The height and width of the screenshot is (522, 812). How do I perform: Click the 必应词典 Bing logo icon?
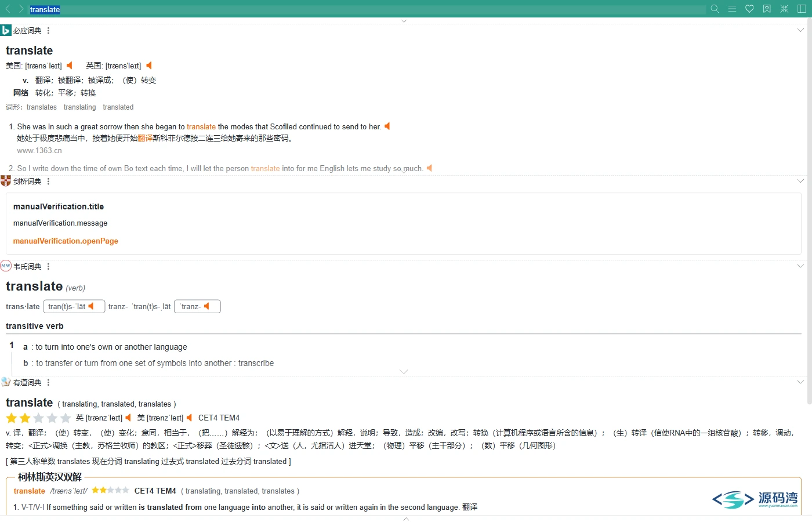coord(6,30)
